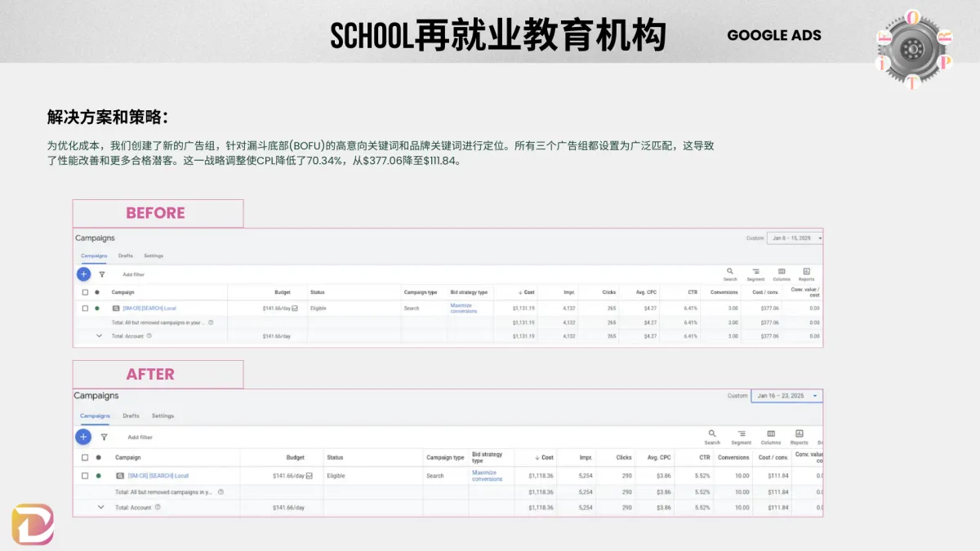
Task: Sort by the Cost column header in BEFORE table
Action: (x=527, y=292)
